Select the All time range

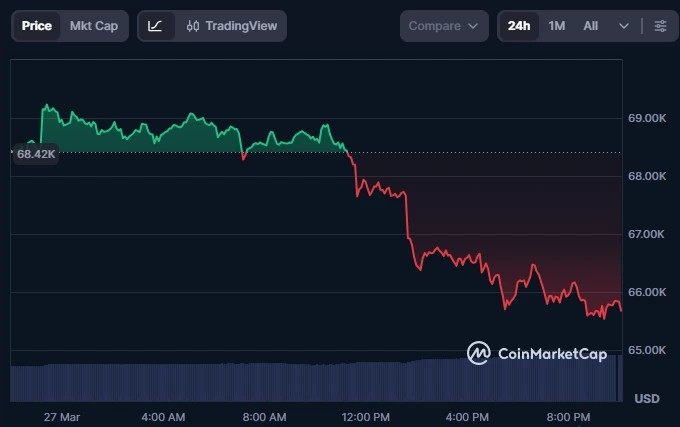click(x=591, y=26)
